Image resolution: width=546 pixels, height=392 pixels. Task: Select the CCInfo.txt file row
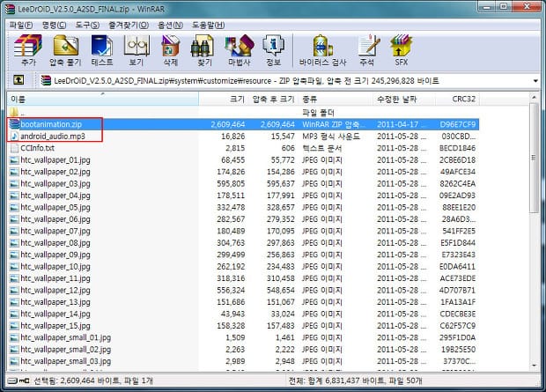pos(43,149)
